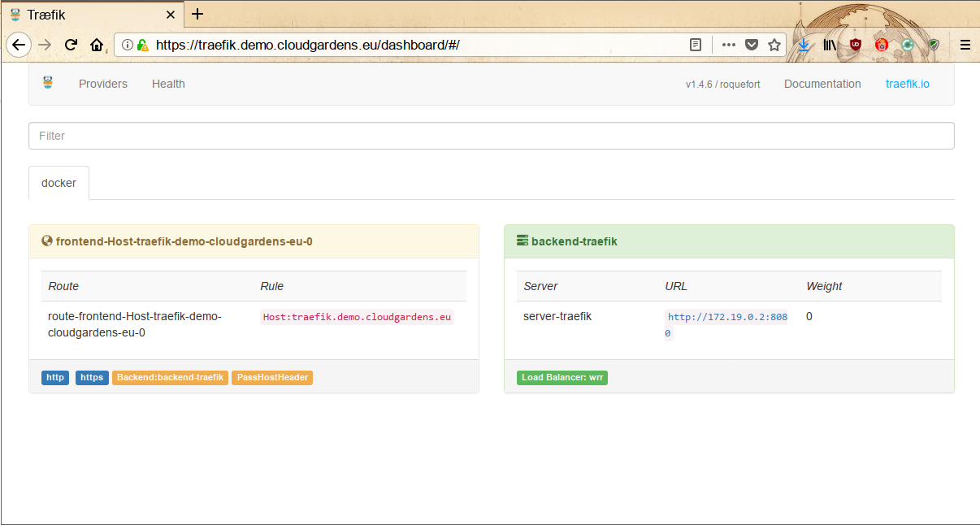
Task: Click version text v1.4.6 / roquefort
Action: click(723, 85)
